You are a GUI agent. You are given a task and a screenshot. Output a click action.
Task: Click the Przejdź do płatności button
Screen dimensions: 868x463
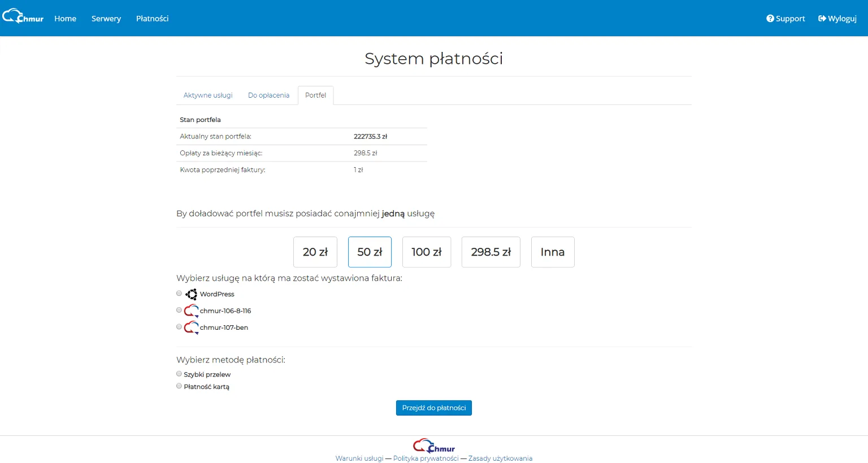(434, 408)
